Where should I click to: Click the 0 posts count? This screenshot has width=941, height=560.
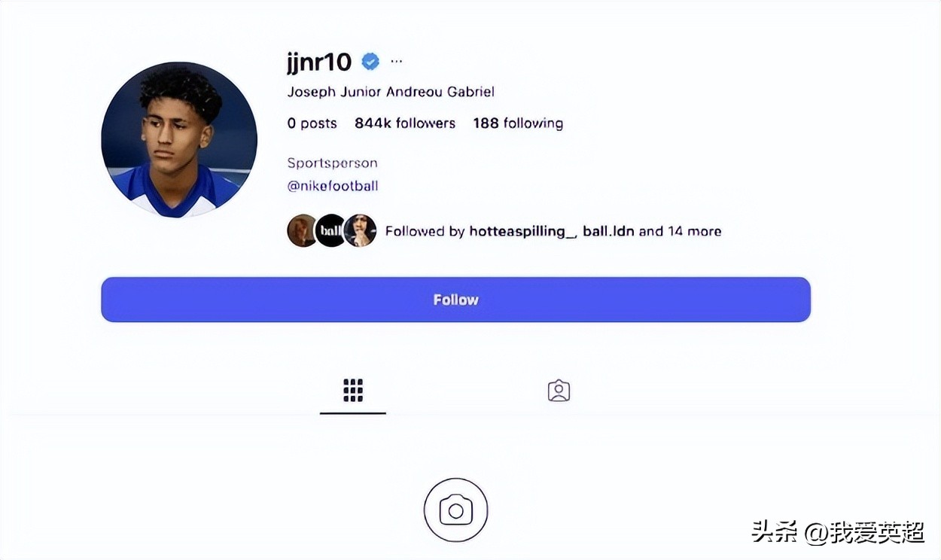(x=312, y=123)
